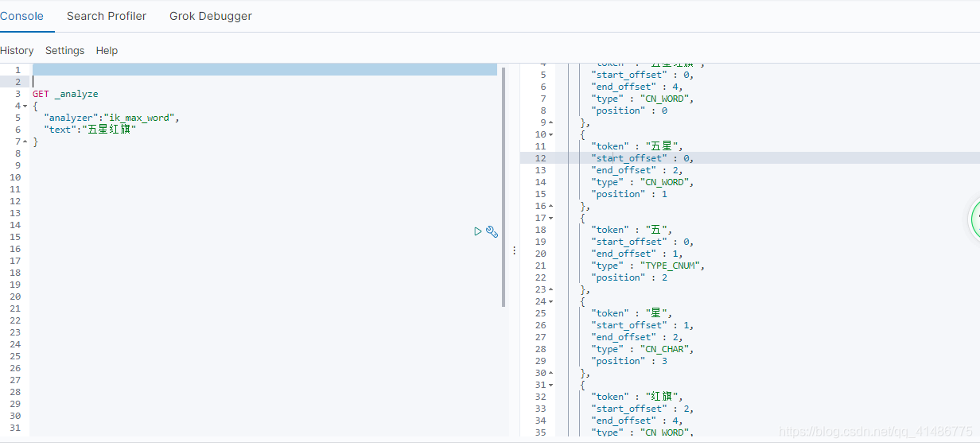980x446 pixels.
Task: Select the Console tab
Action: [x=21, y=16]
